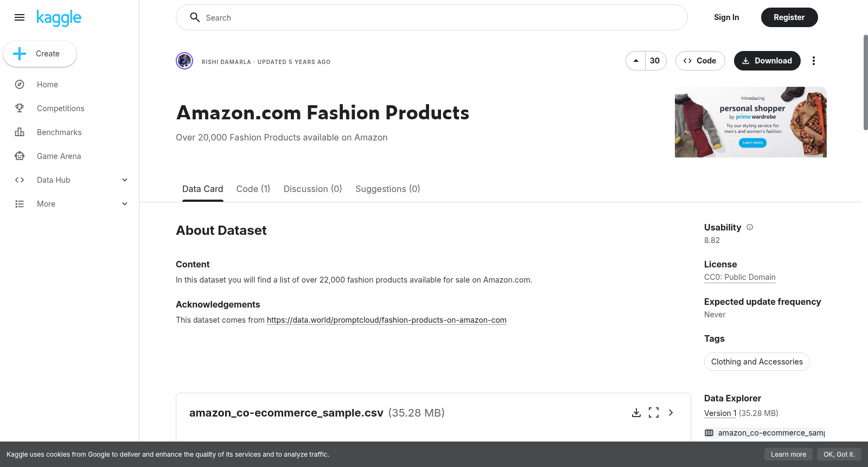Open the Code (1) tab

[x=253, y=189]
